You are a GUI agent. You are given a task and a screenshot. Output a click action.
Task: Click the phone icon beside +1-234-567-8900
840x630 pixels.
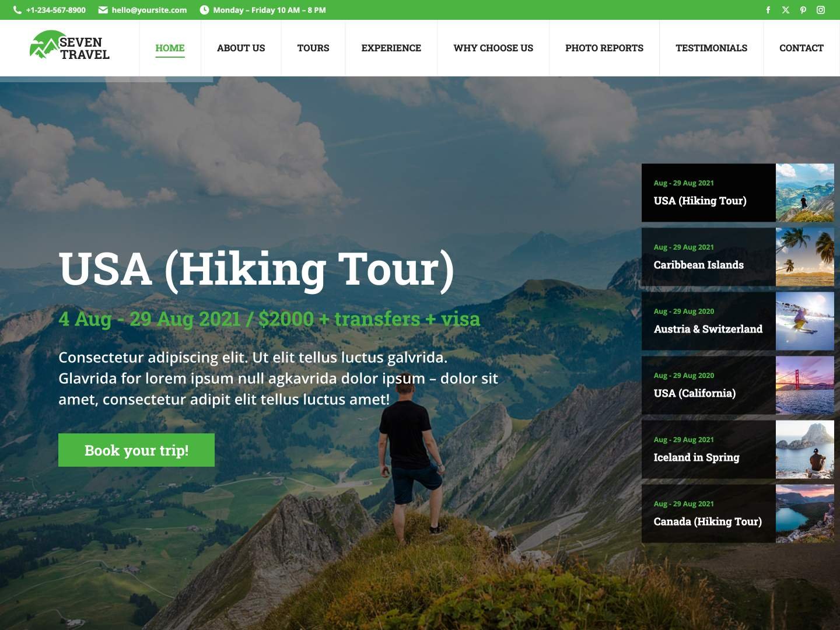17,10
